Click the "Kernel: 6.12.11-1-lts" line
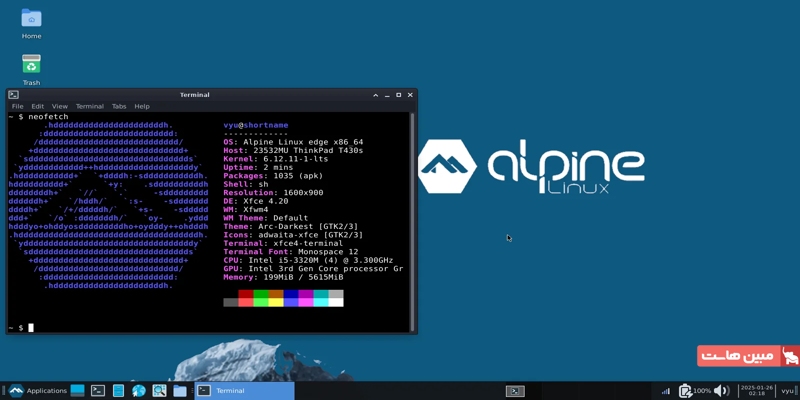The image size is (800, 400). pos(276,159)
